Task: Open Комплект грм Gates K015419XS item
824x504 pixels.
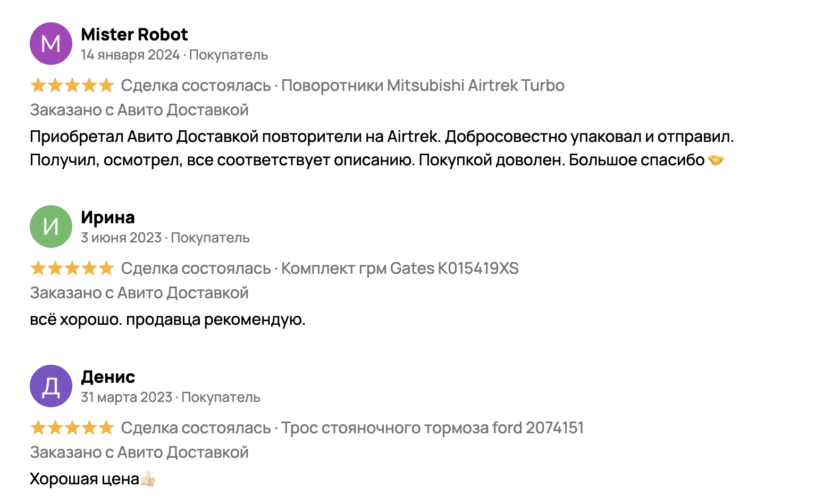Action: tap(400, 268)
